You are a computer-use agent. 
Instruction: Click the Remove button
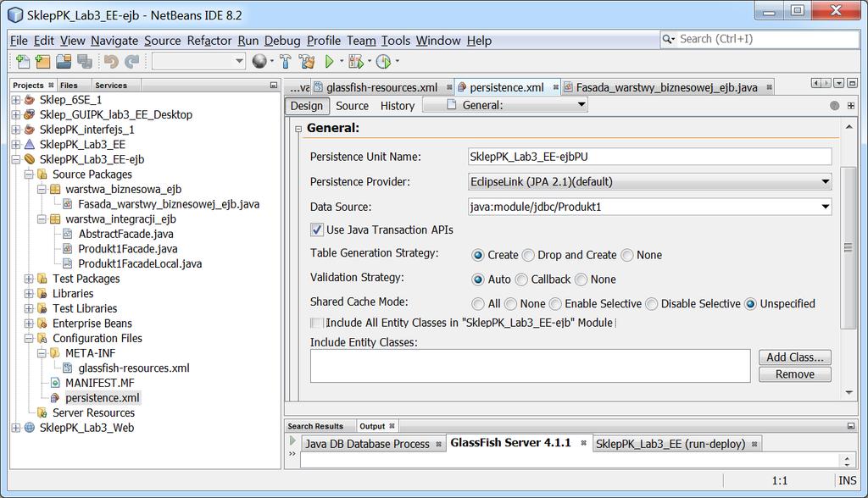click(x=795, y=374)
